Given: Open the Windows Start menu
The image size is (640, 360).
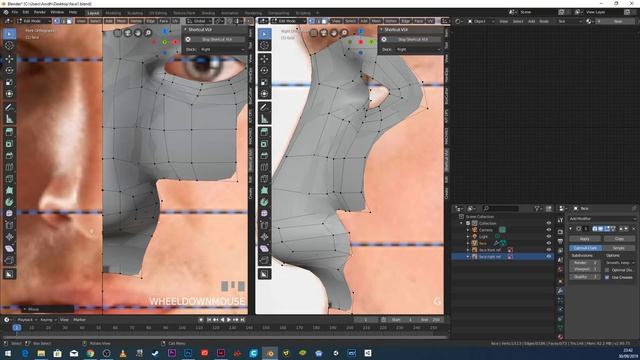Looking at the screenshot, I should point(8,353).
